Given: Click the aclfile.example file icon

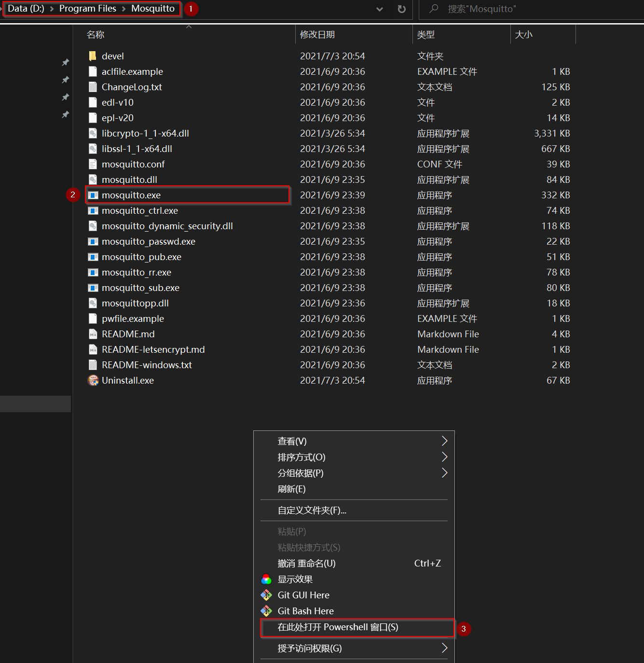Looking at the screenshot, I should tap(93, 71).
